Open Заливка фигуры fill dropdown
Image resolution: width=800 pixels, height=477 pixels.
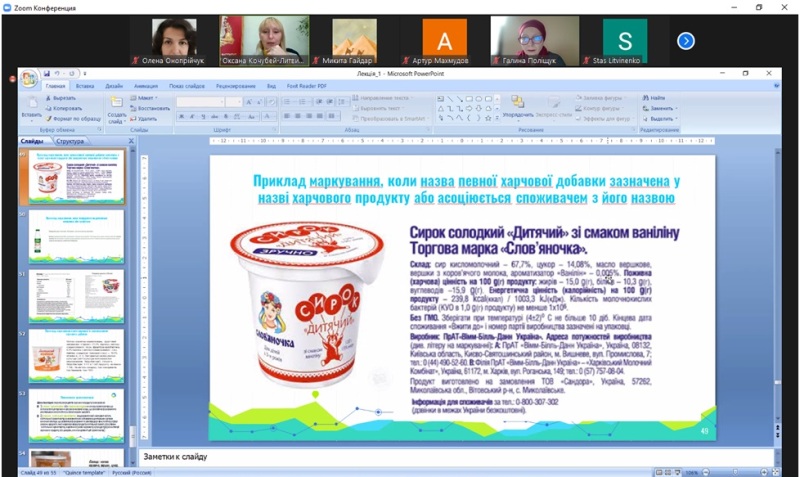599,98
